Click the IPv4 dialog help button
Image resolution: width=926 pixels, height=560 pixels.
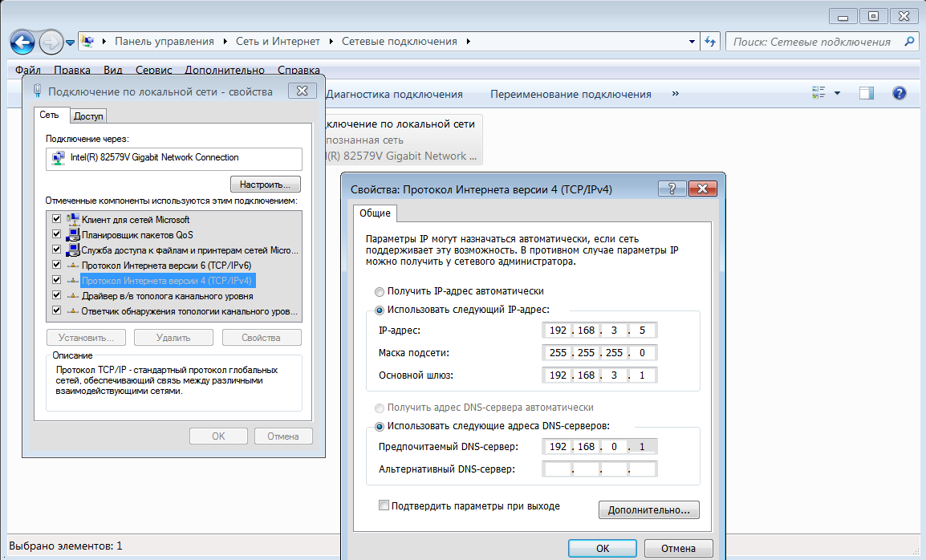[x=672, y=189]
